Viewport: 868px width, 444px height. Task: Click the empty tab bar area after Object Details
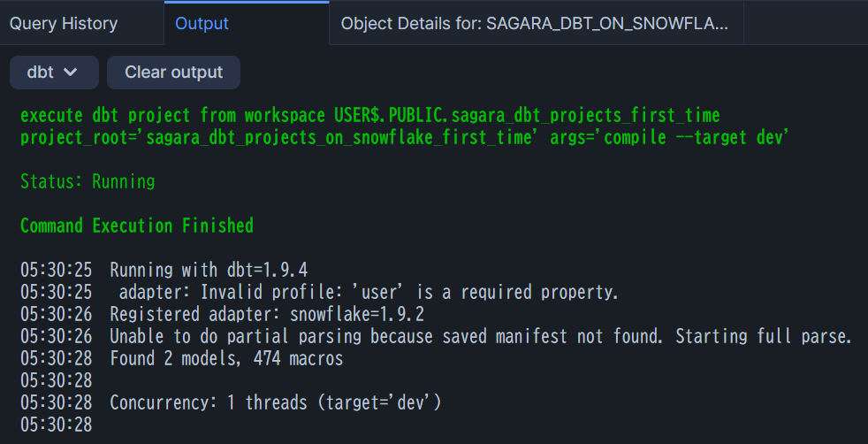click(806, 24)
